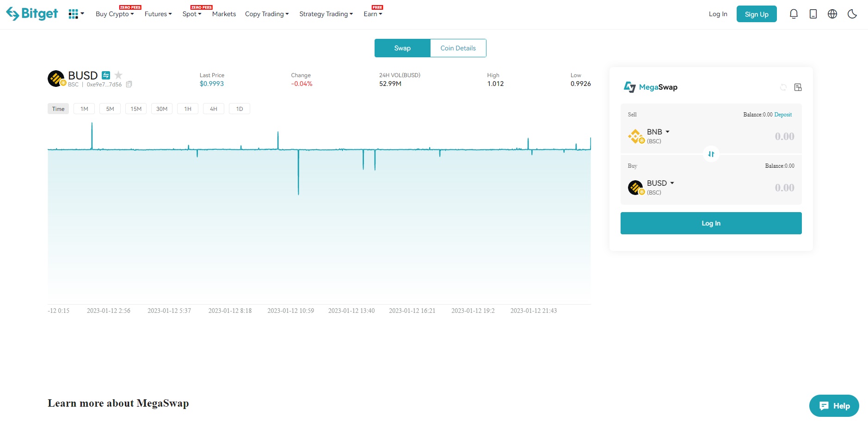Click Log In in the header

tap(718, 14)
